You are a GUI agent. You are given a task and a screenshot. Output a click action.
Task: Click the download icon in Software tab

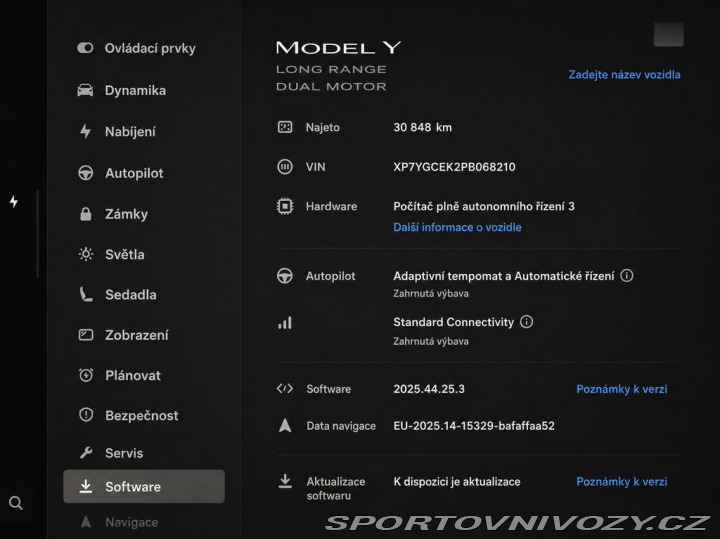coord(85,486)
